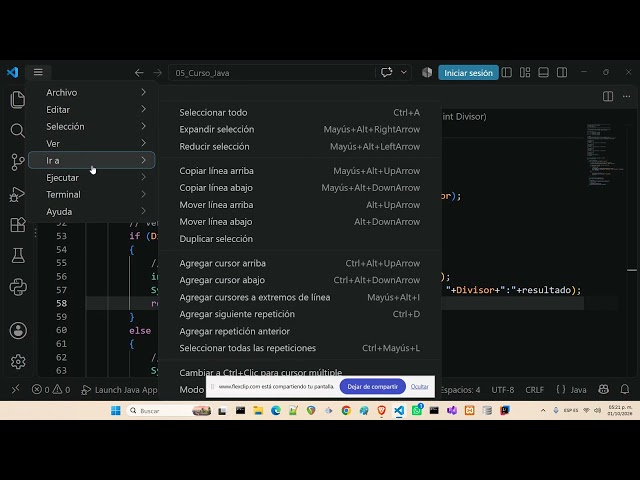Open the Run and Debug view
Viewport: 640px width, 480px height.
coord(18,194)
